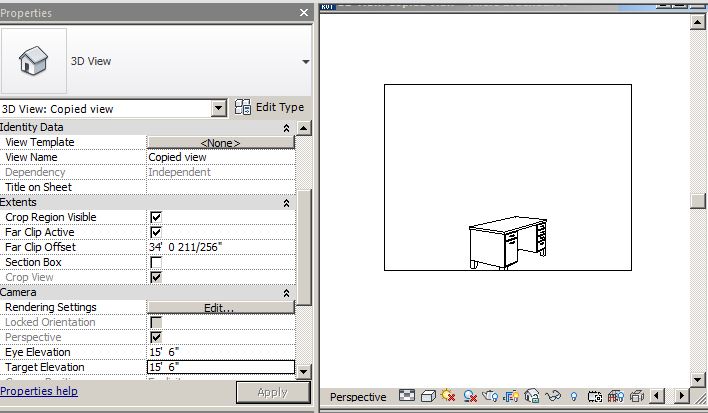Screen dimensions: 708x413
Task: Click the 'Eye Elevation' property label
Action: click(38, 352)
